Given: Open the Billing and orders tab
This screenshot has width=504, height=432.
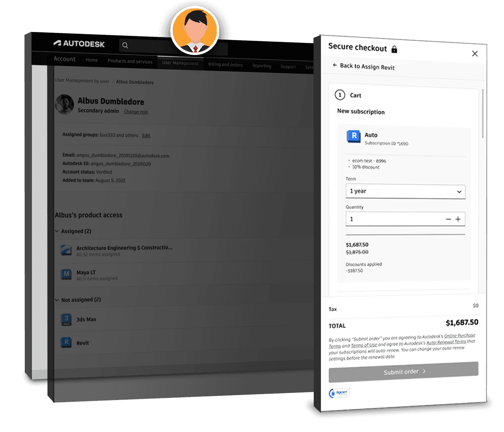Looking at the screenshot, I should pos(225,64).
